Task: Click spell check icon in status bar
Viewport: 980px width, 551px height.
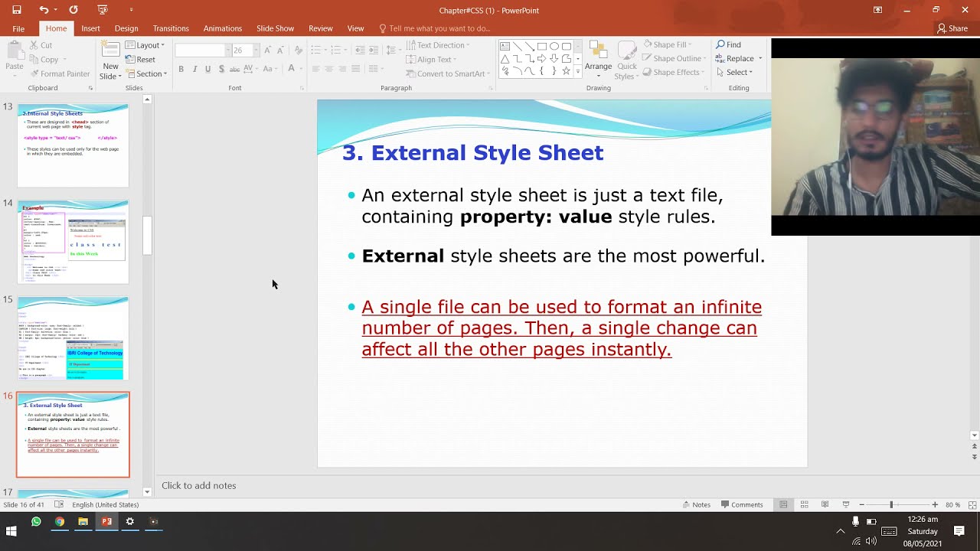Action: [59, 504]
